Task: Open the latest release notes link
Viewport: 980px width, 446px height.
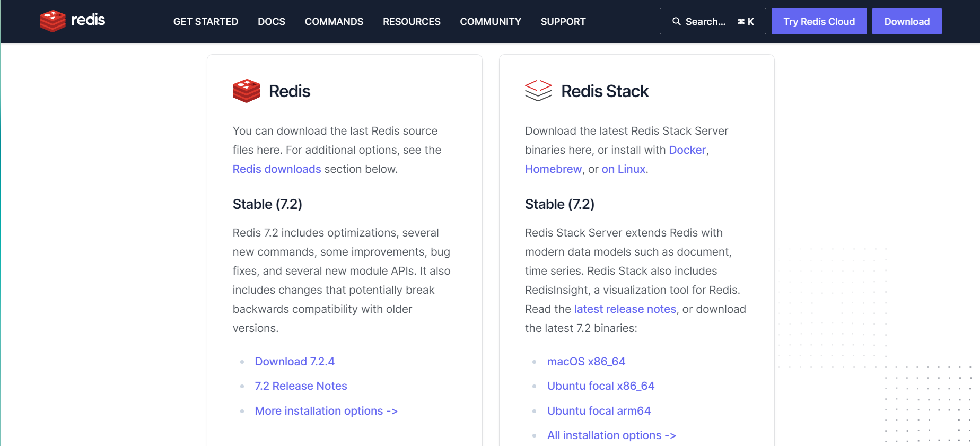Action: (625, 309)
